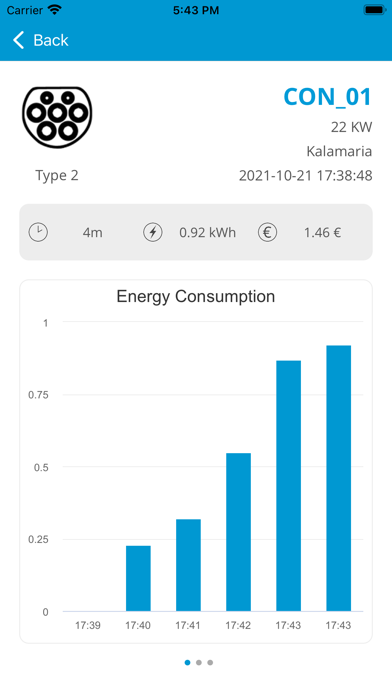Tap the Back chevron arrow

(x=18, y=40)
